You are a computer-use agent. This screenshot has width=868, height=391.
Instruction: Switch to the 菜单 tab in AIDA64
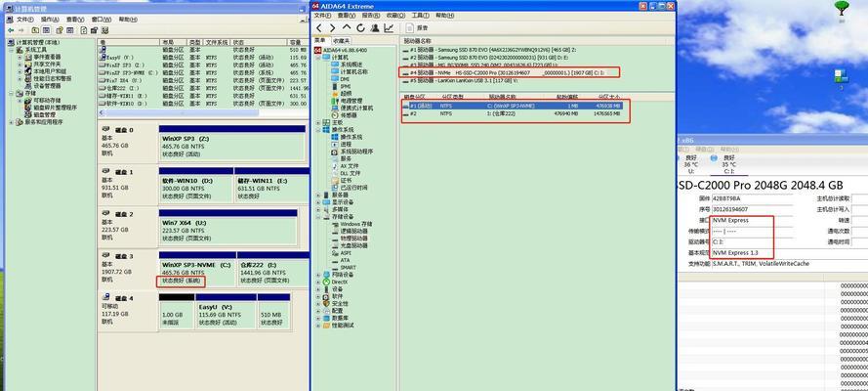click(x=320, y=40)
